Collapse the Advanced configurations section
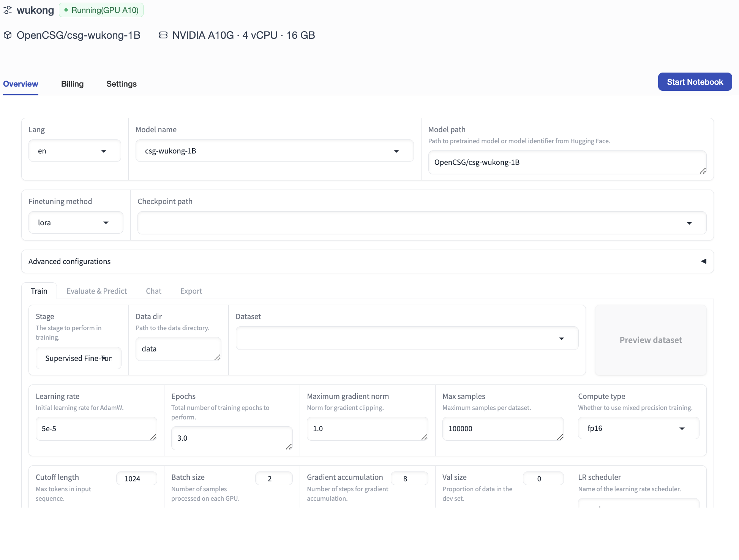 [x=704, y=261]
